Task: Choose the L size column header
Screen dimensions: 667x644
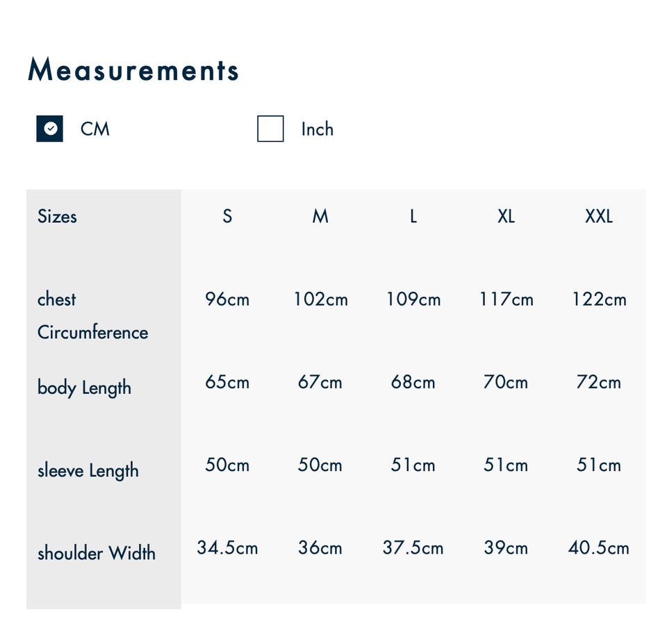Action: pyautogui.click(x=413, y=216)
